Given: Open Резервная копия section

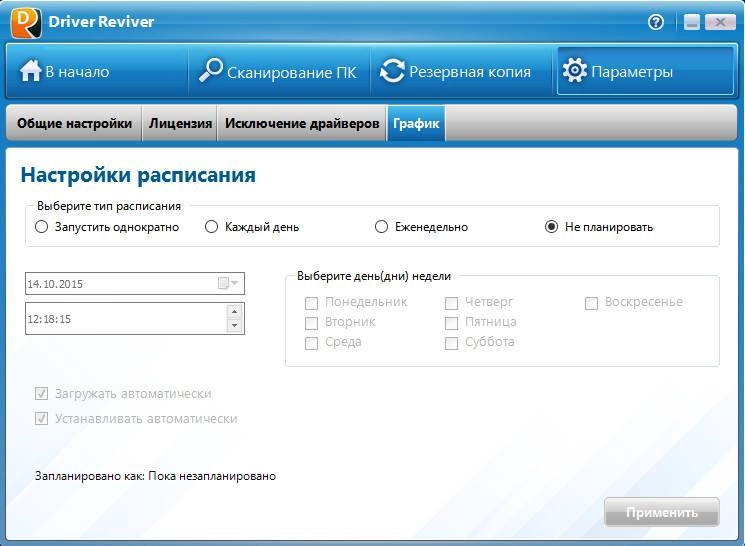Looking at the screenshot, I should pyautogui.click(x=461, y=71).
